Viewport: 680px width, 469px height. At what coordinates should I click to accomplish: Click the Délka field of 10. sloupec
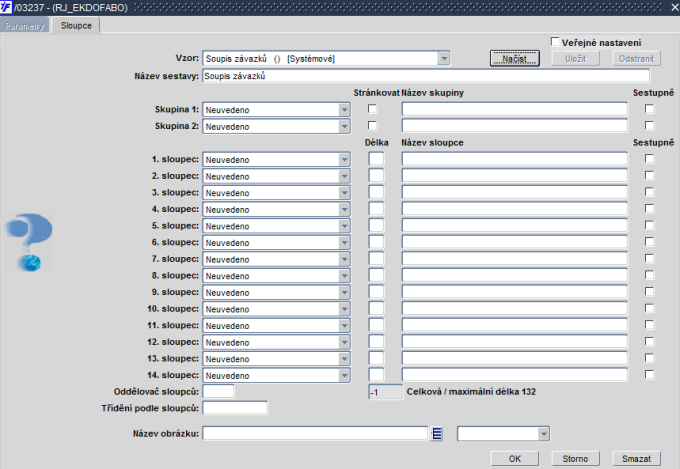pos(376,308)
